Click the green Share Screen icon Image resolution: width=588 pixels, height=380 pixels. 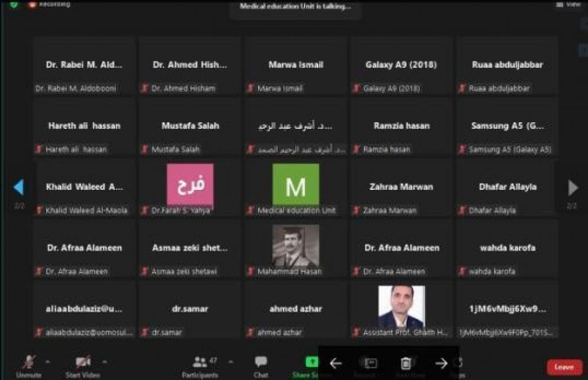pyautogui.click(x=312, y=362)
